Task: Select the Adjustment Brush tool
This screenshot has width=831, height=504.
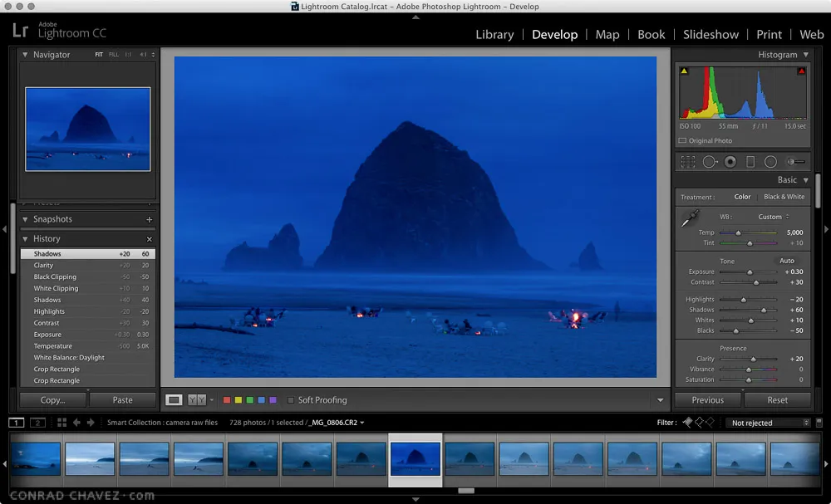Action: (796, 162)
